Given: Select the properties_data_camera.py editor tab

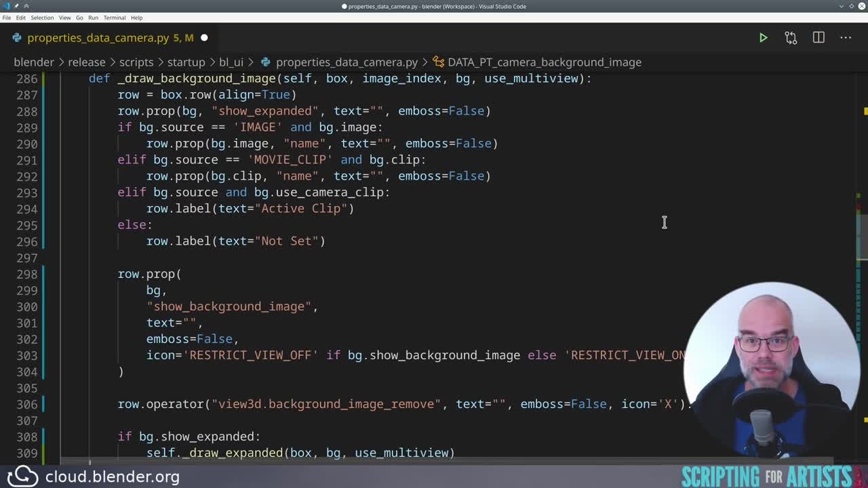Looking at the screenshot, I should [108, 38].
